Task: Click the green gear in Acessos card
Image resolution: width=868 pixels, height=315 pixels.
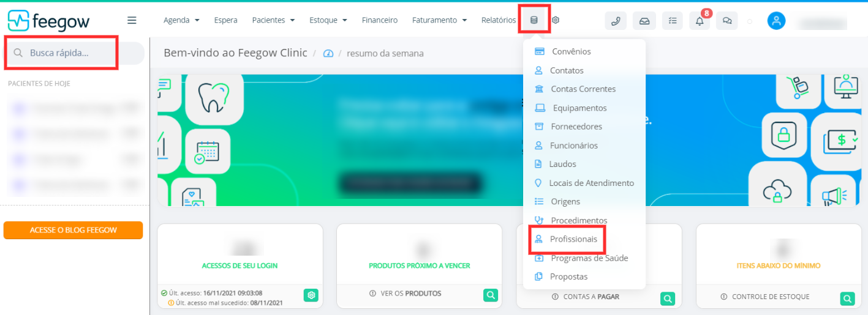Action: point(311,295)
